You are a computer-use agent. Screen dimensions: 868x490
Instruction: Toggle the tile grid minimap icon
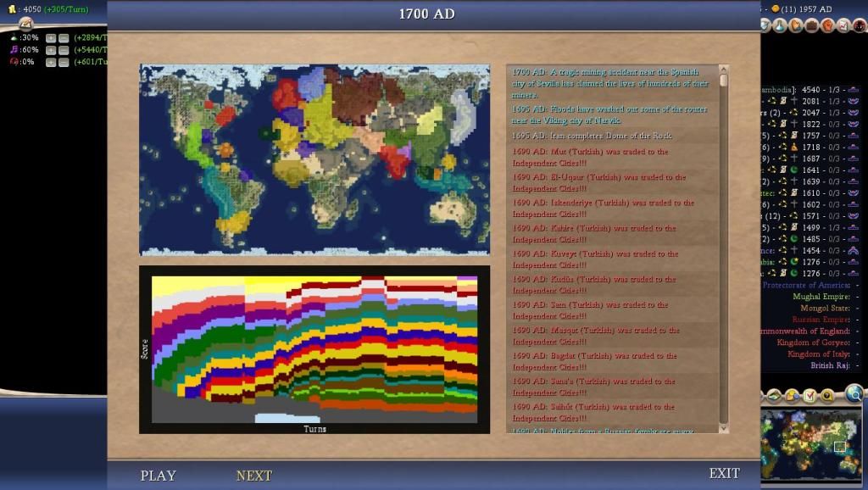pyautogui.click(x=775, y=397)
